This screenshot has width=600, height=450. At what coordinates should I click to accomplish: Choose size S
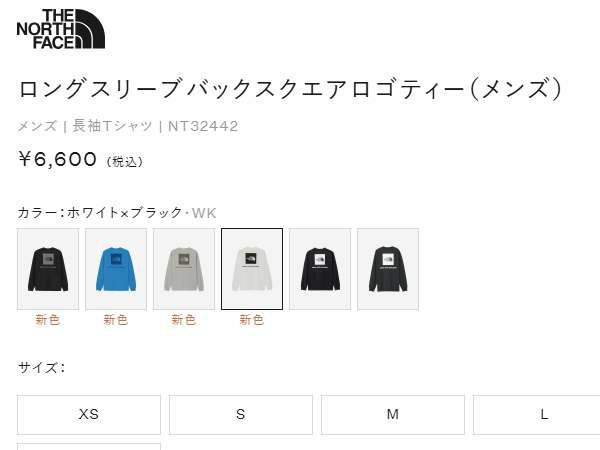[241, 415]
